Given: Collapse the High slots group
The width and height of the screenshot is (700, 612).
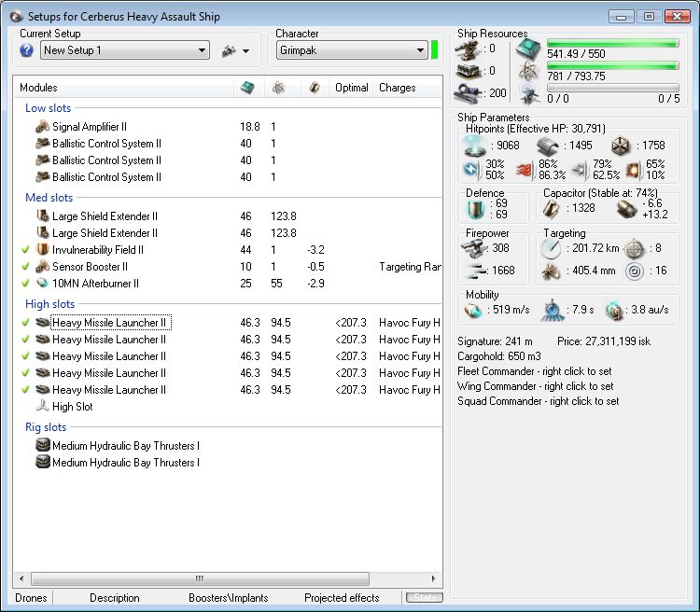Looking at the screenshot, I should (49, 304).
